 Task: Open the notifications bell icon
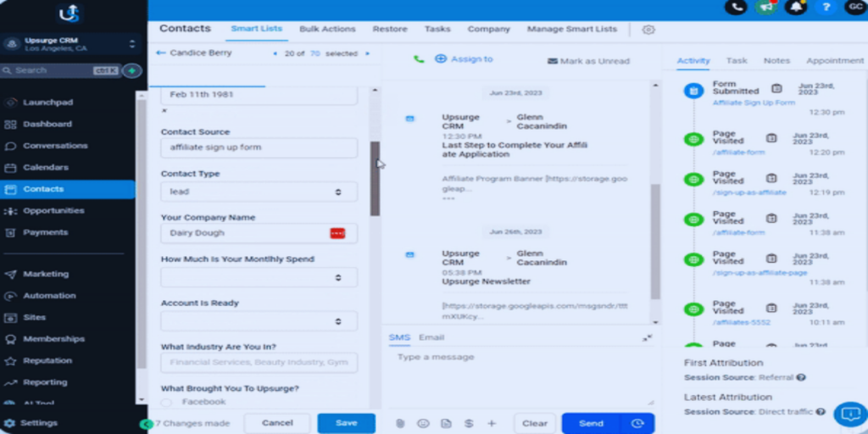(796, 7)
